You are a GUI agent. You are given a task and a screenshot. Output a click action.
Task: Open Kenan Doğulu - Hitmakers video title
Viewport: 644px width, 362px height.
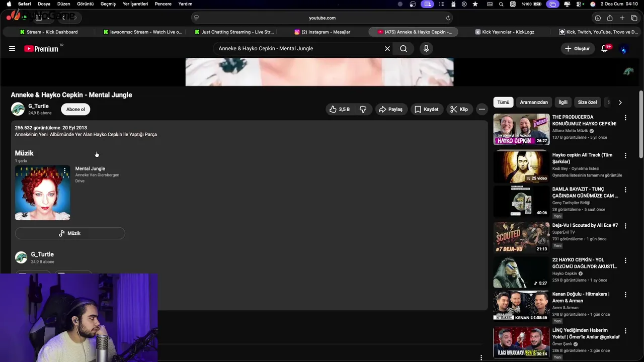(x=581, y=297)
